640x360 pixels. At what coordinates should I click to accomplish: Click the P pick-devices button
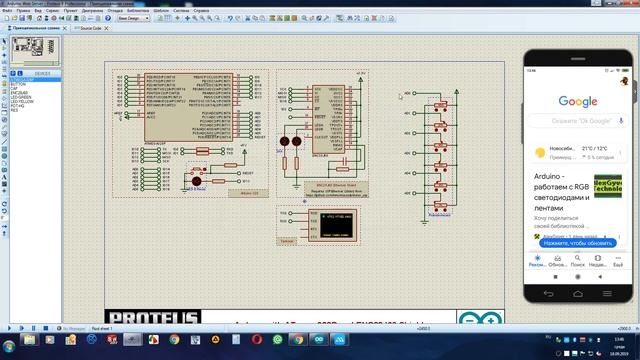13,73
